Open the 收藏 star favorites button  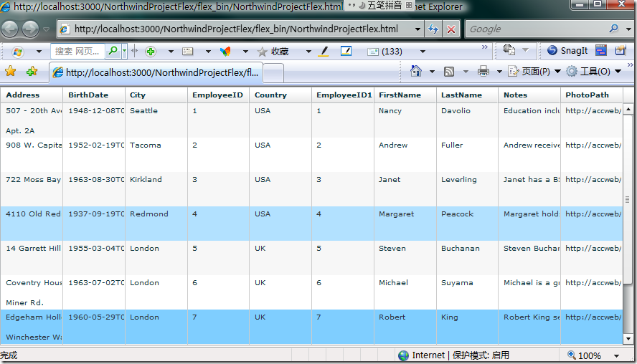coord(273,52)
